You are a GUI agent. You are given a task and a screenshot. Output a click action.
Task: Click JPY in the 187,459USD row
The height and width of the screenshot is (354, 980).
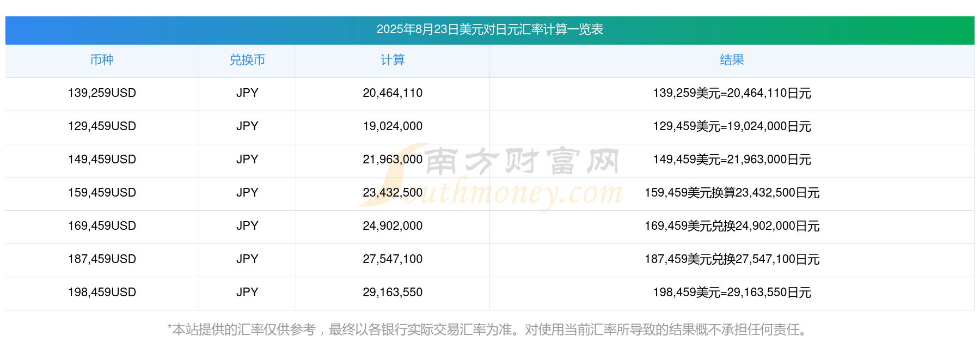click(247, 259)
